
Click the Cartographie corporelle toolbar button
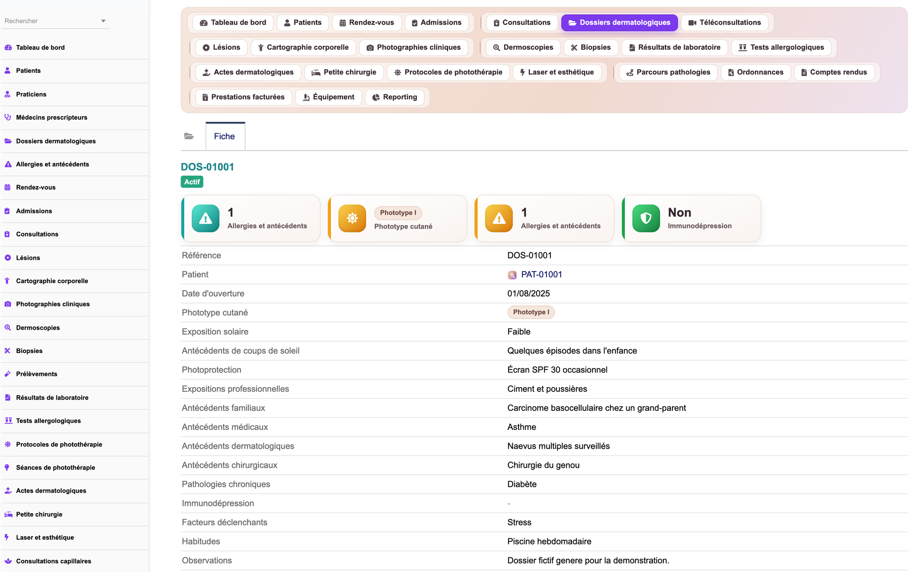[303, 47]
